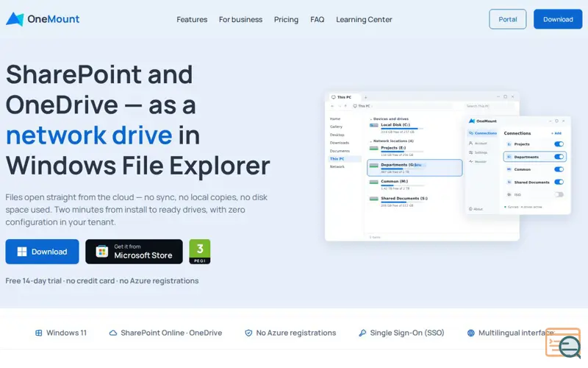588x368 pixels.
Task: Click the ISO row label in Connections list
Action: point(517,194)
